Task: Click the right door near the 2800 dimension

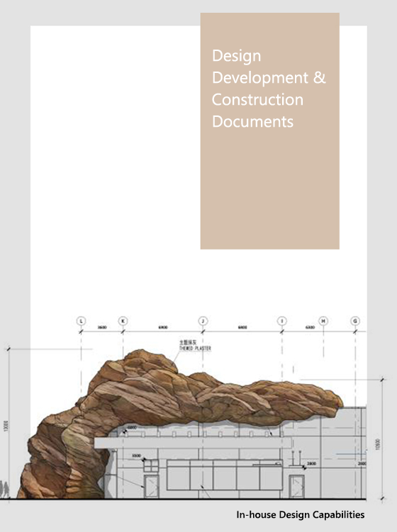Action: [x=296, y=486]
